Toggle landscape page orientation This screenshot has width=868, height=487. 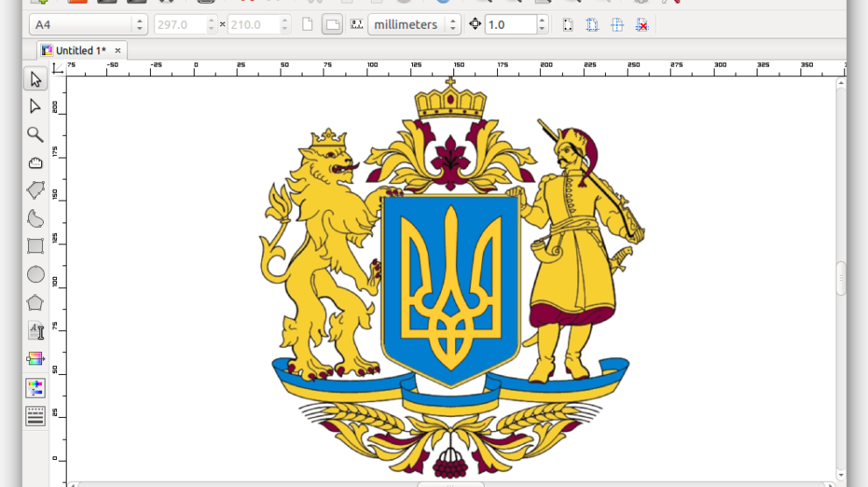[331, 25]
